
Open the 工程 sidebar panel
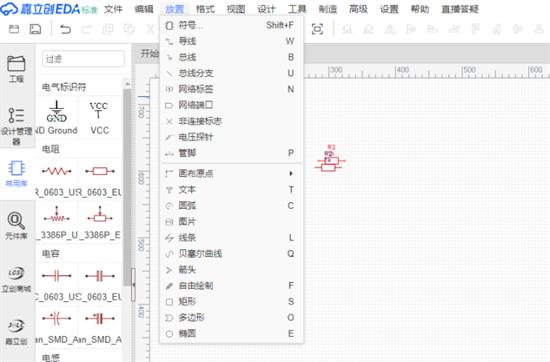16,69
